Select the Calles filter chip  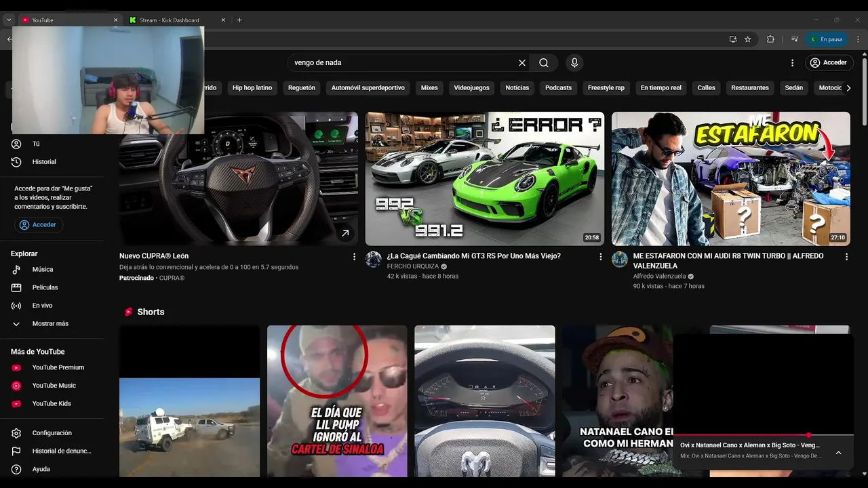tap(707, 87)
